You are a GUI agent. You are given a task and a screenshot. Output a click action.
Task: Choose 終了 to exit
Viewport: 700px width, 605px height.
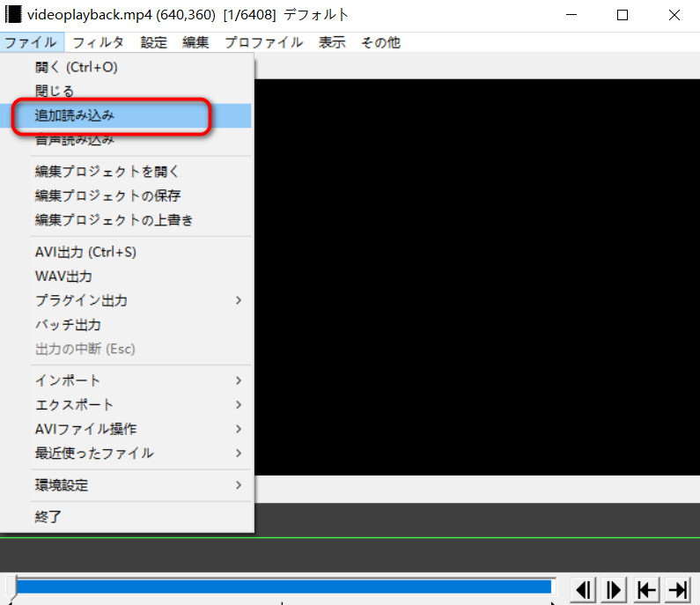[x=127, y=517]
